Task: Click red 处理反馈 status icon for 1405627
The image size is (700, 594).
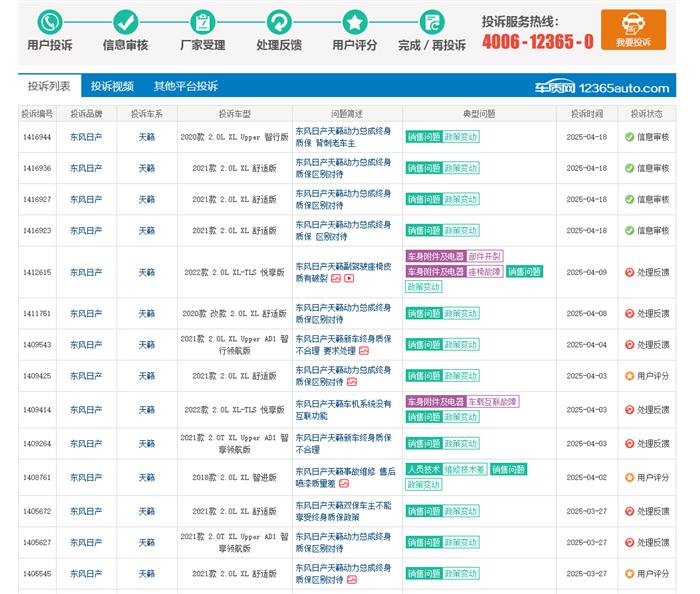Action: [x=629, y=543]
